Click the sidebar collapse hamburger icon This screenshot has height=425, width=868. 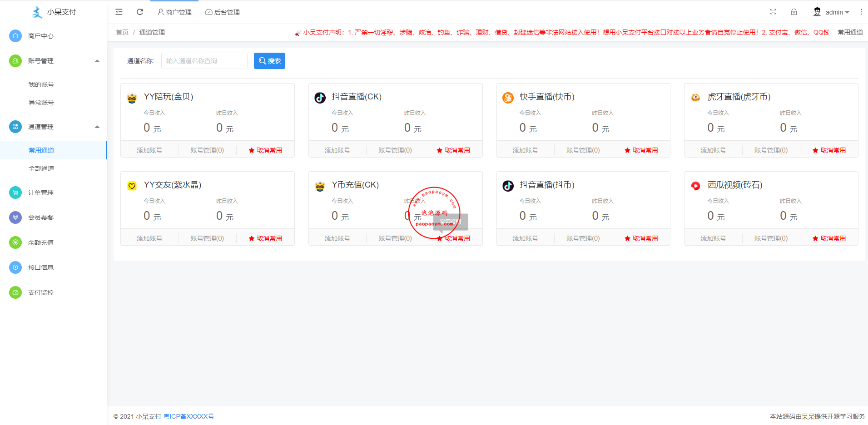(x=119, y=12)
